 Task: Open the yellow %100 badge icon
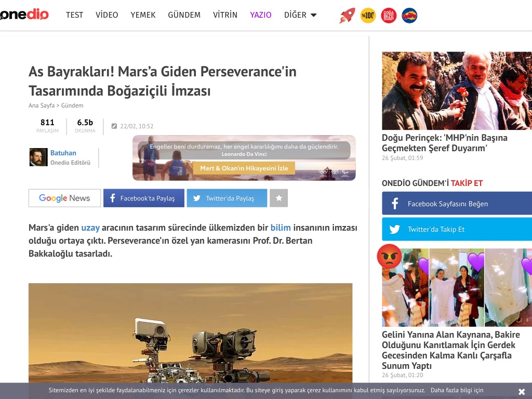[368, 15]
